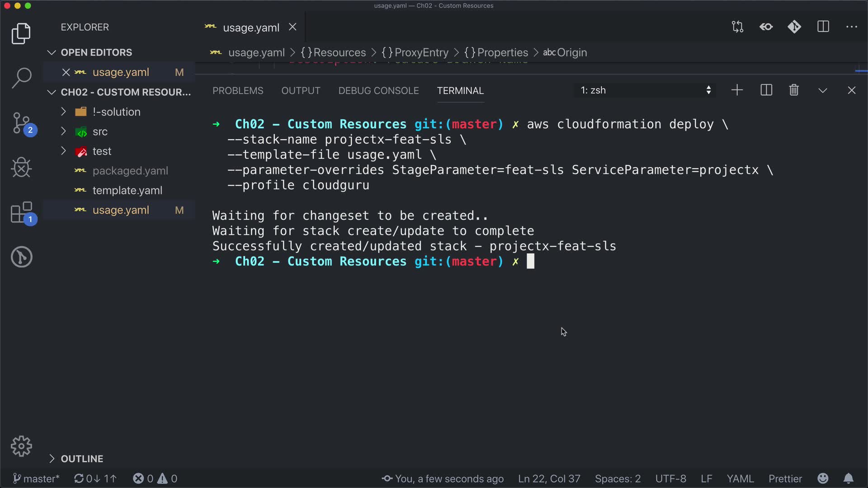The image size is (868, 488).
Task: Expand the !-solution folder
Action: [116, 112]
